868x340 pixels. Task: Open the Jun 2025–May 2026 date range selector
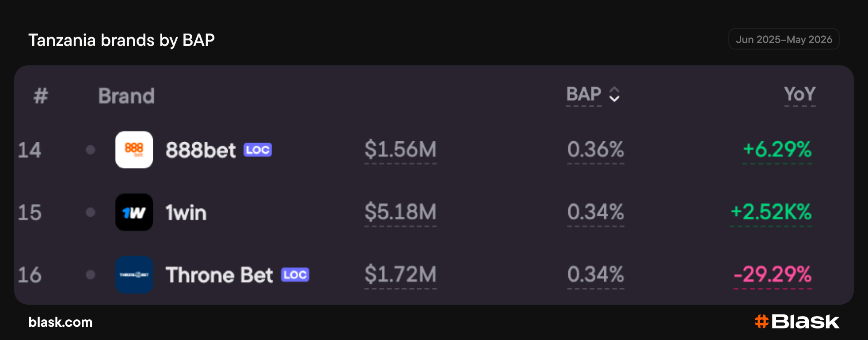coord(784,39)
